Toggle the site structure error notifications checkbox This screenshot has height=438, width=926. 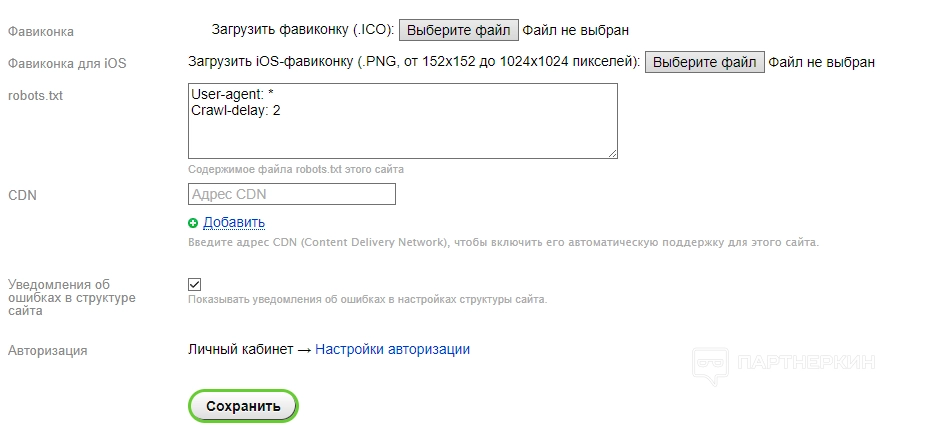coord(195,284)
